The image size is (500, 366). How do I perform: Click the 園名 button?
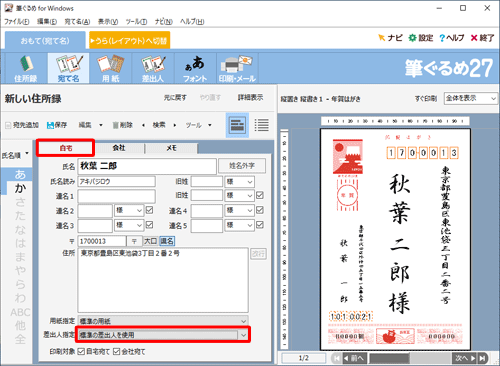[x=167, y=241]
